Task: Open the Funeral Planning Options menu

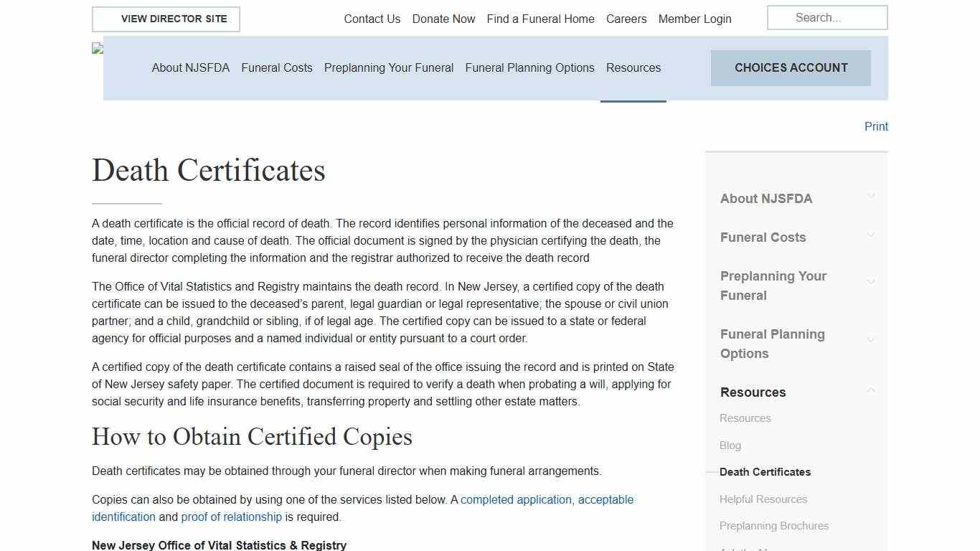Action: pos(529,67)
